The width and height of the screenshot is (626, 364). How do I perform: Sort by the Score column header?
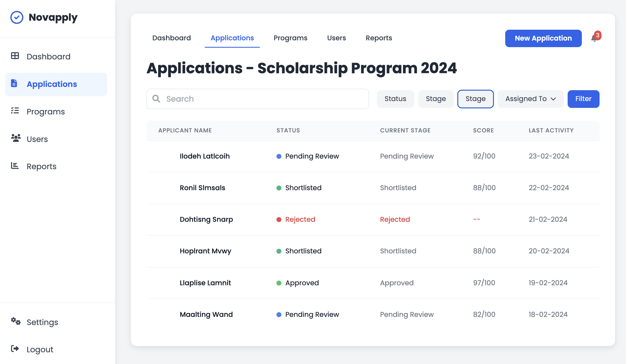point(483,131)
